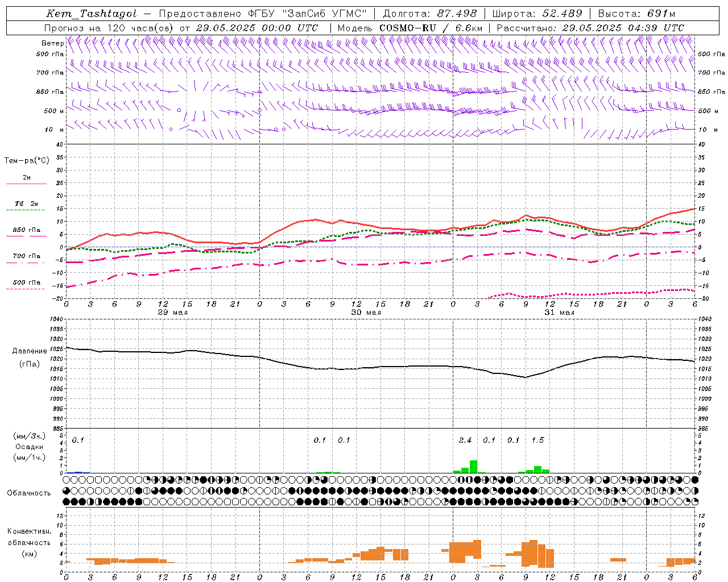Click the '2.4' precipitation total

465,440
